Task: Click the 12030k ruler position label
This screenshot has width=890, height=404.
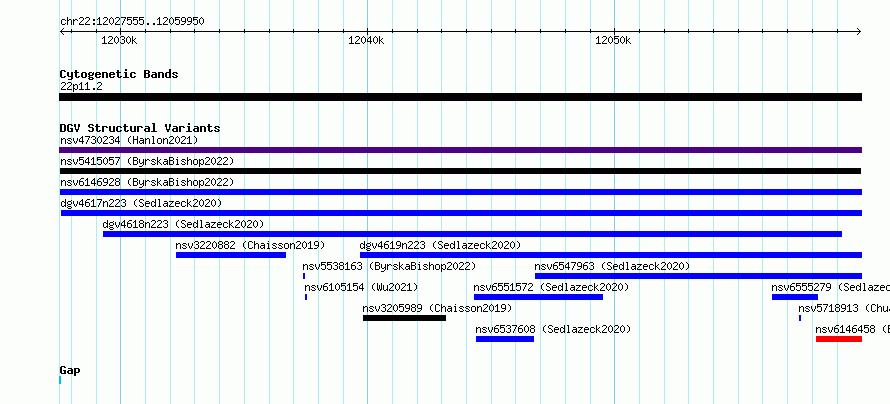Action: tap(119, 40)
